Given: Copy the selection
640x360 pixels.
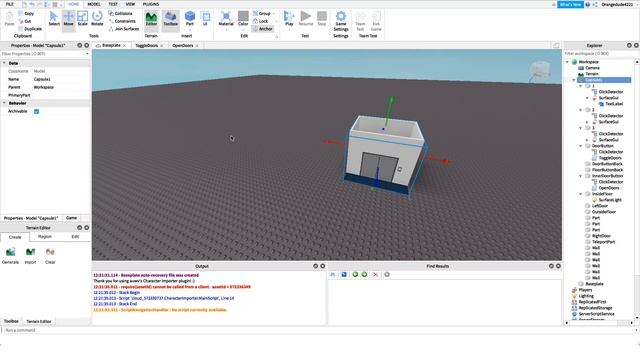Looking at the screenshot, I should point(27,13).
